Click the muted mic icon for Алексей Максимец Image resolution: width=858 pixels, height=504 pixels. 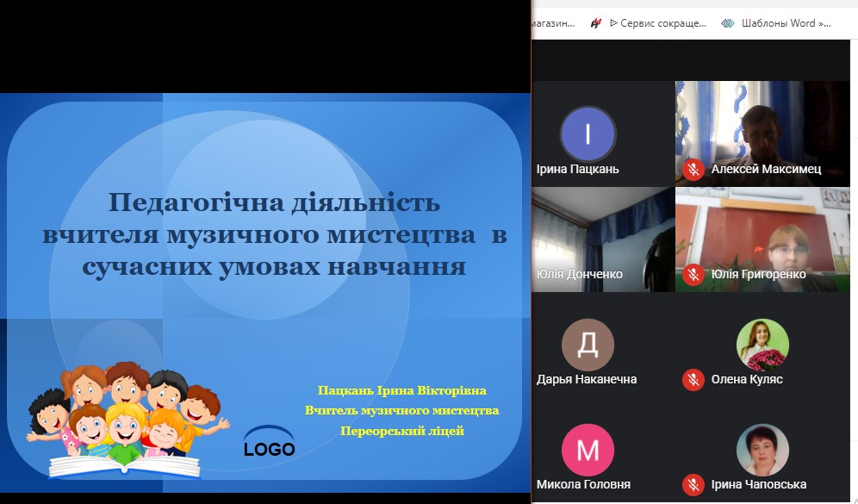click(693, 169)
